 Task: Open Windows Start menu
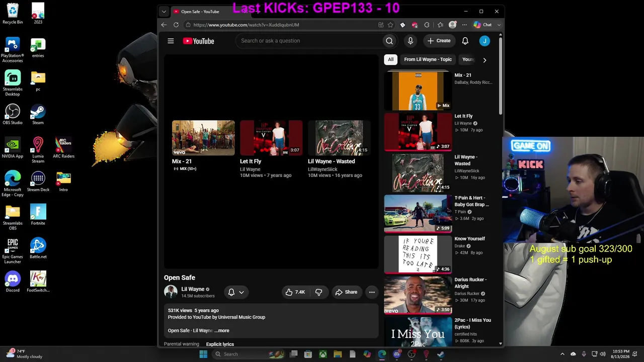point(203,354)
